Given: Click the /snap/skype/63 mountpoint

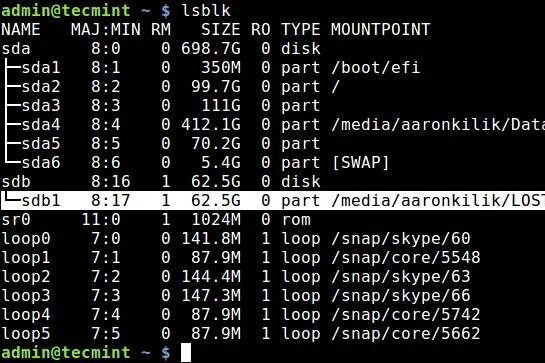Looking at the screenshot, I should tap(401, 277).
